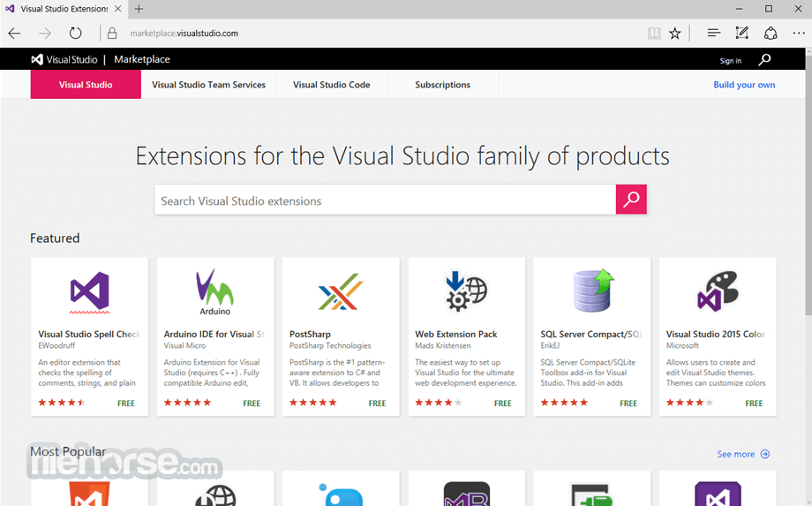Screen dimensions: 812x506
Task: Click the dark MR logo in Most Popular
Action: click(x=467, y=494)
